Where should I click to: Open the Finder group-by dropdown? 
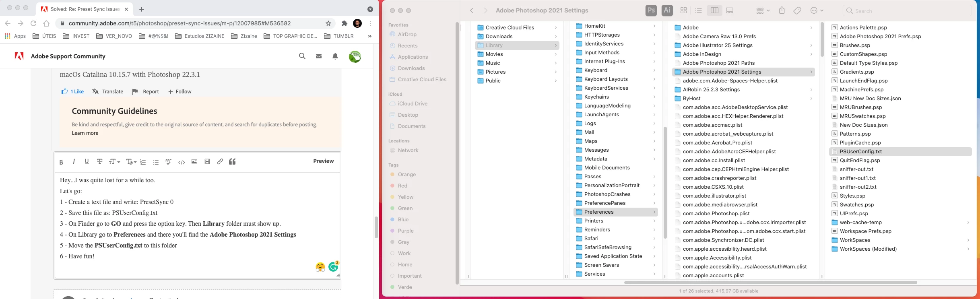coord(763,10)
